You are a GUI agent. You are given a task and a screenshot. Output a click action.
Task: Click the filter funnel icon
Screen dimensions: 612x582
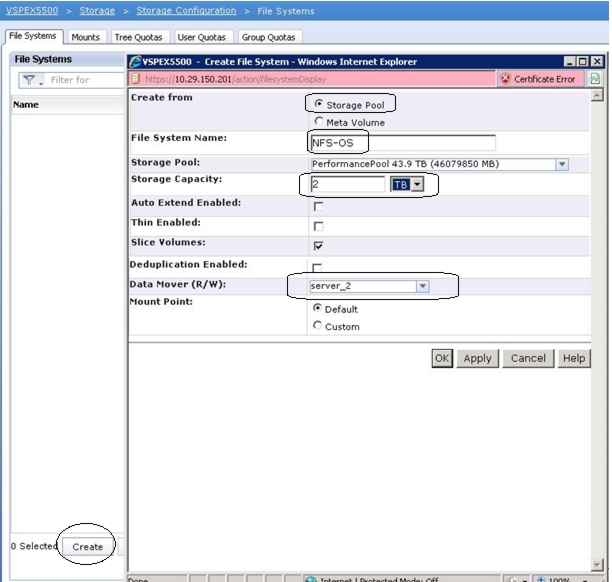29,80
